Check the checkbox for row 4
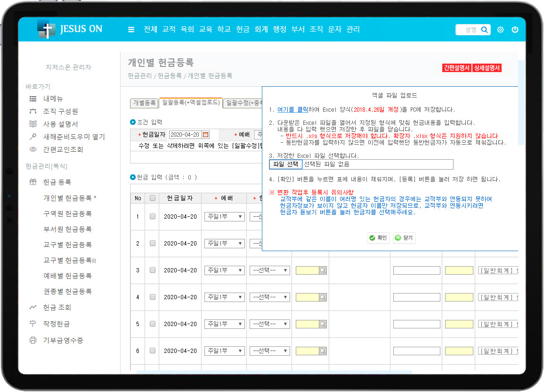Viewport: 544px width, 392px height. 152,297
